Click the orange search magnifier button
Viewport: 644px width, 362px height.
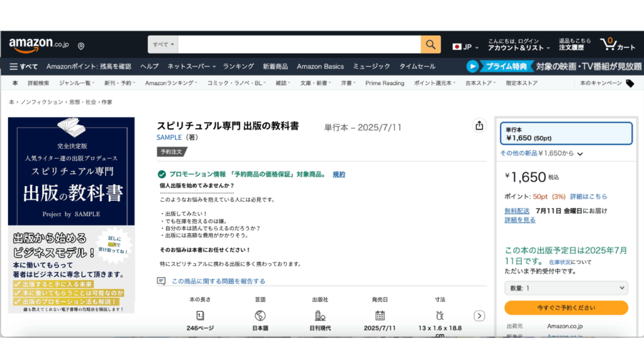click(x=430, y=45)
